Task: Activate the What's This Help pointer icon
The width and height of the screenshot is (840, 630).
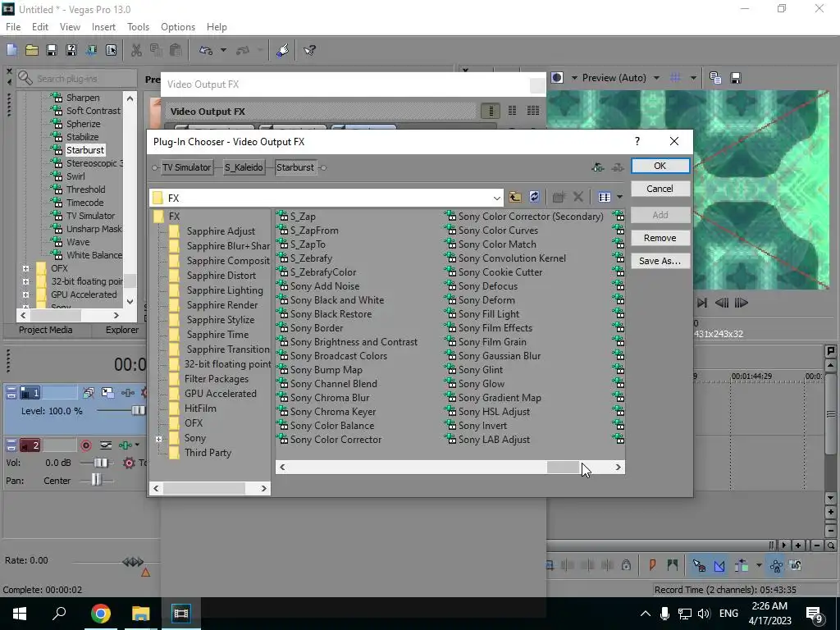Action: click(309, 50)
